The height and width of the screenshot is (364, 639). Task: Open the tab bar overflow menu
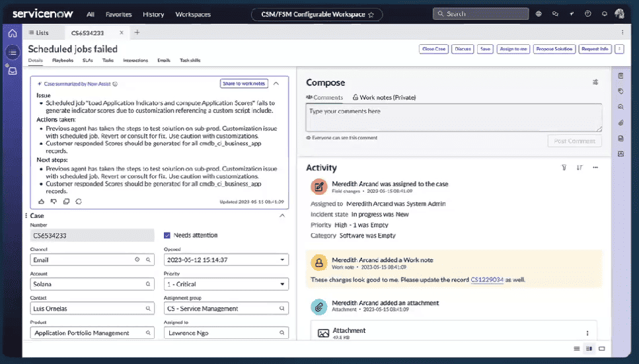[x=622, y=32]
